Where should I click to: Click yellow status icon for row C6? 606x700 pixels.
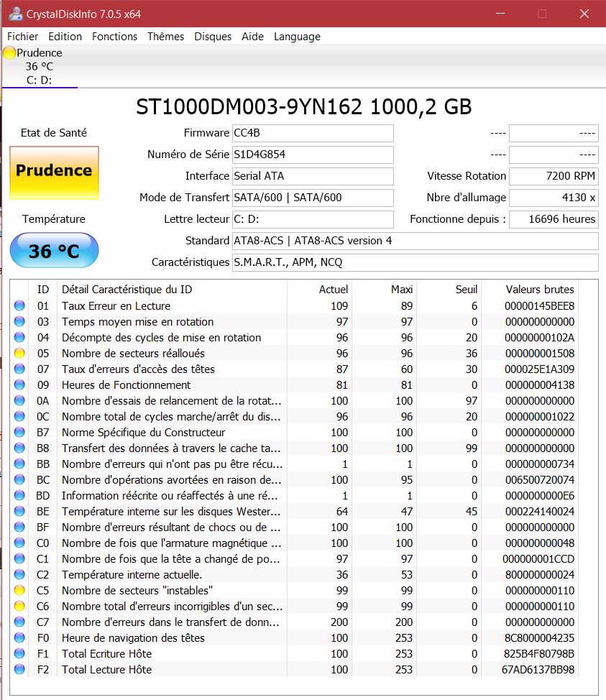(x=19, y=607)
